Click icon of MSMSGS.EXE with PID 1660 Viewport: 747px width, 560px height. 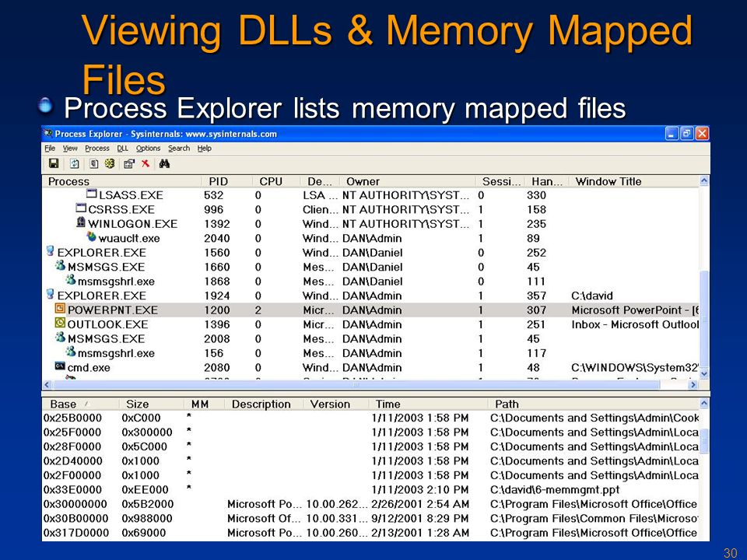click(60, 265)
